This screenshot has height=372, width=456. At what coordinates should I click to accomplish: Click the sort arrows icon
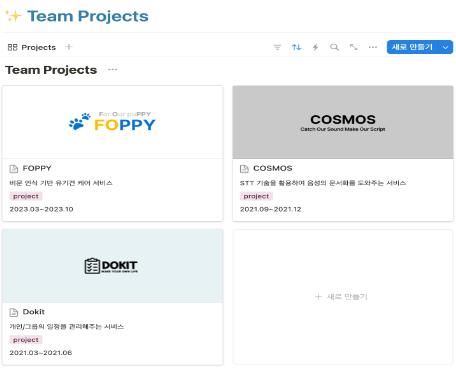click(296, 47)
